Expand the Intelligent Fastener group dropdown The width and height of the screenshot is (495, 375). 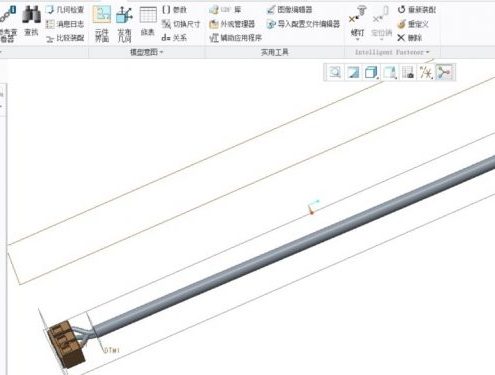(392, 52)
